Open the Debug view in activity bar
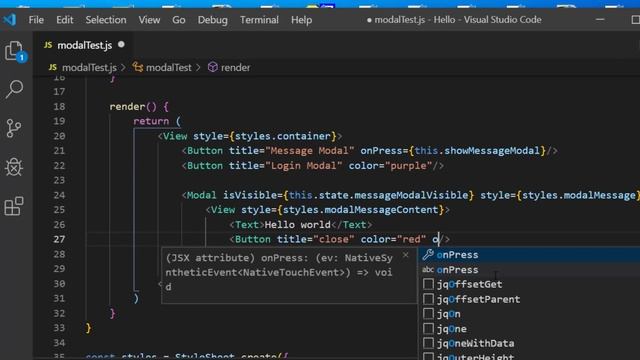Screen dimensions: 640x360 tap(14, 167)
